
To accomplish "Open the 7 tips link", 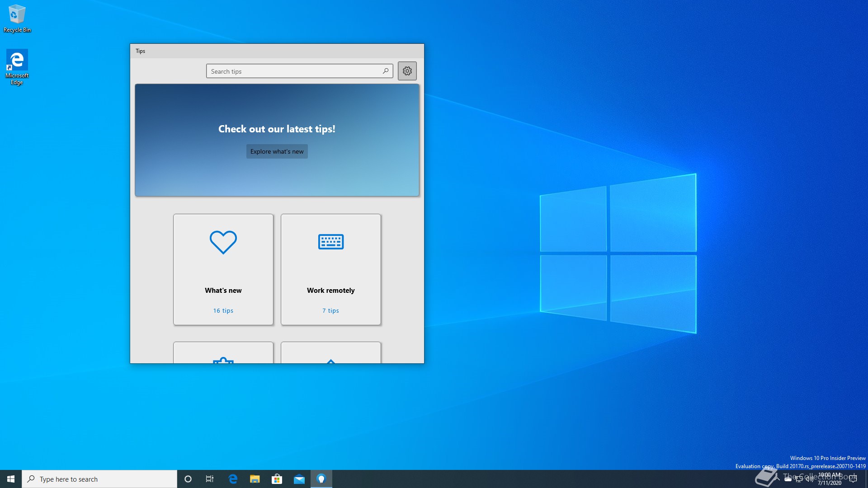I will pyautogui.click(x=330, y=310).
